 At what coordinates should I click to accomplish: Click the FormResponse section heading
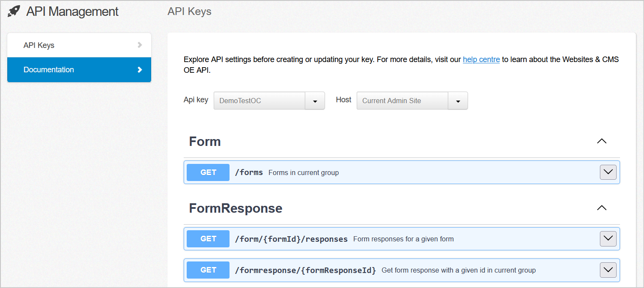tap(236, 208)
